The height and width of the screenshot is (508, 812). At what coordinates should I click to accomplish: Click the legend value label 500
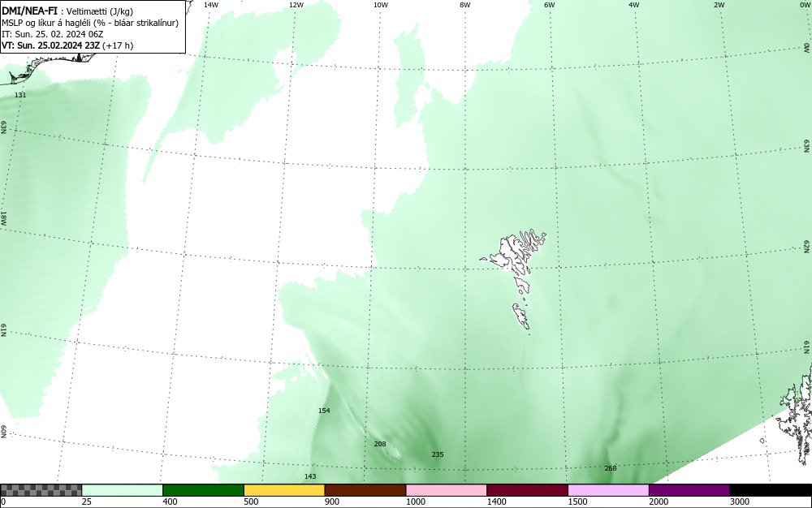[251, 502]
